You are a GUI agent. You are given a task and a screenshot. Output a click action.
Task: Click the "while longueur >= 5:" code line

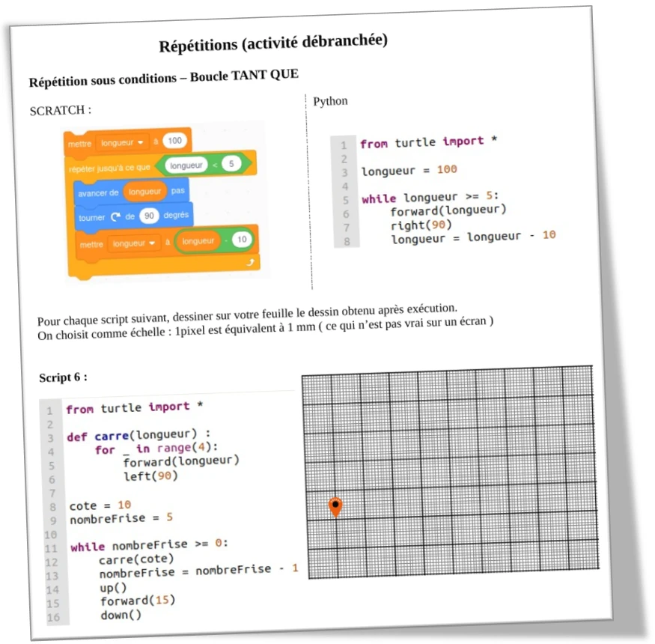(429, 198)
